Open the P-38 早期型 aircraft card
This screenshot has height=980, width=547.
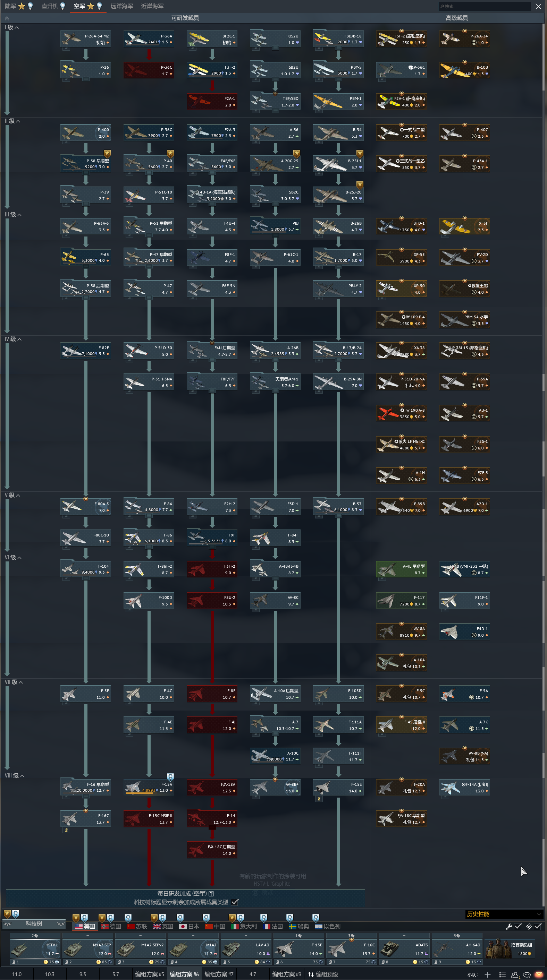(x=86, y=164)
